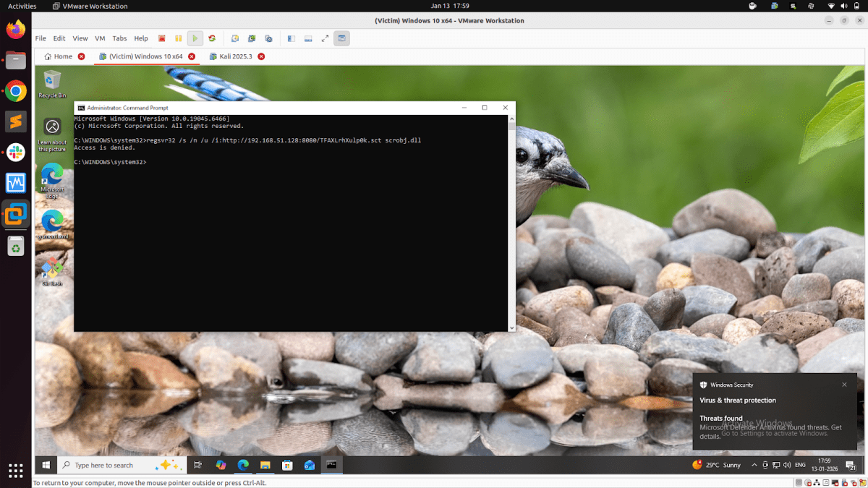Enter full screen mode
Viewport: 868px width, 488px height.
point(325,38)
